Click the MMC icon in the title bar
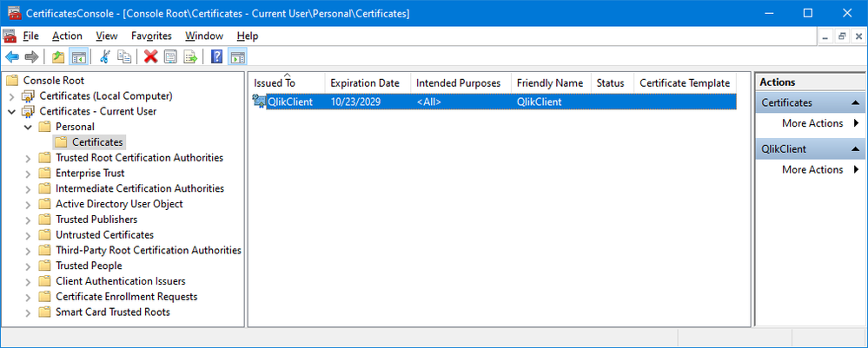The height and width of the screenshot is (348, 868). [x=15, y=13]
